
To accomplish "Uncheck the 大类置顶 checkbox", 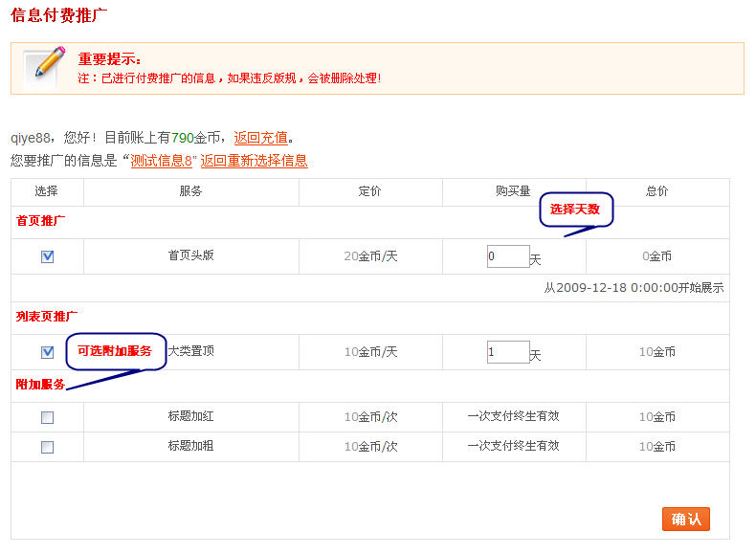I will click(x=48, y=352).
